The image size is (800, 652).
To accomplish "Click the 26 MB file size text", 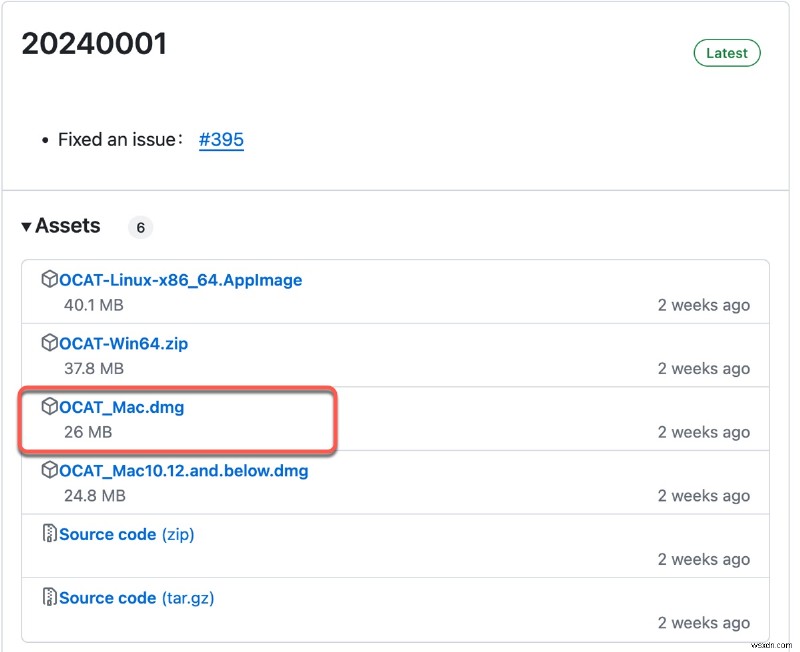I will click(x=88, y=432).
